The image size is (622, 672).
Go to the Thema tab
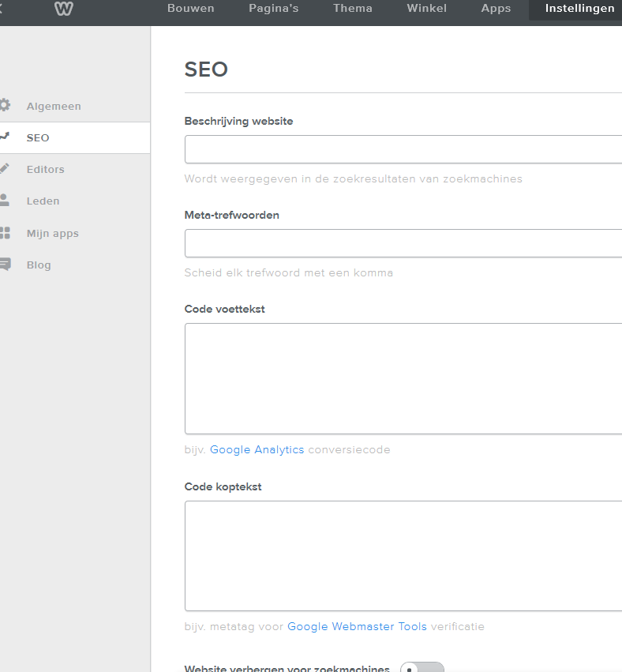(x=352, y=9)
